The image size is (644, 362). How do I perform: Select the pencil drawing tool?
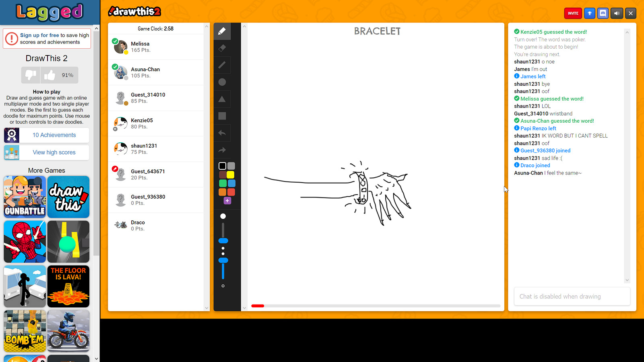coord(222,31)
